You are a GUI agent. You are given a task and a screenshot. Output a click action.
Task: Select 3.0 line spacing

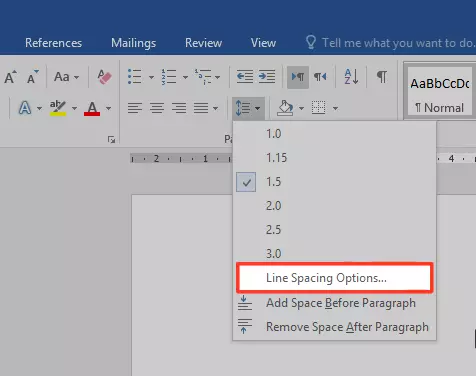(334, 253)
